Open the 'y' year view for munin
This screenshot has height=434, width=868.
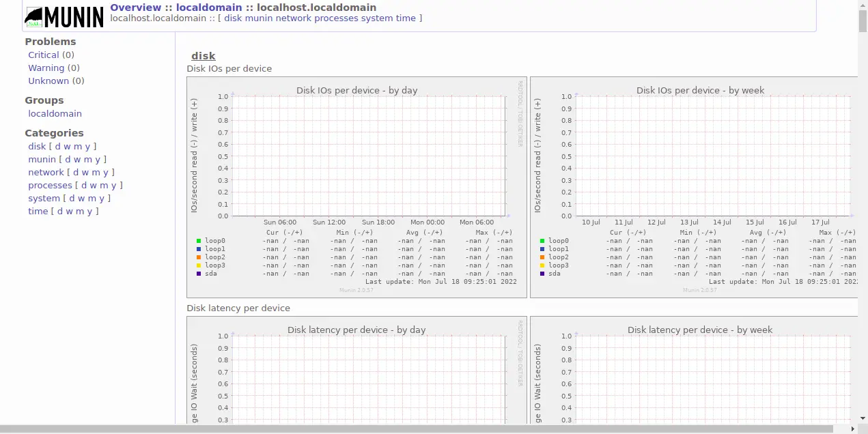point(98,159)
